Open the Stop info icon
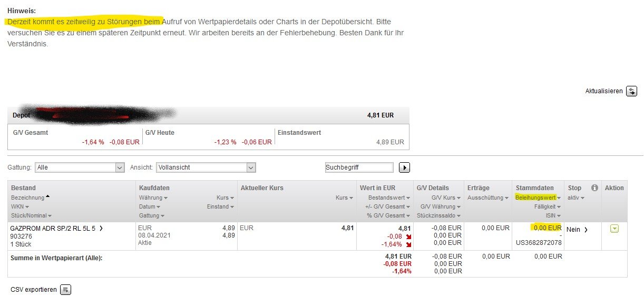This screenshot has width=644, height=306. tap(594, 188)
